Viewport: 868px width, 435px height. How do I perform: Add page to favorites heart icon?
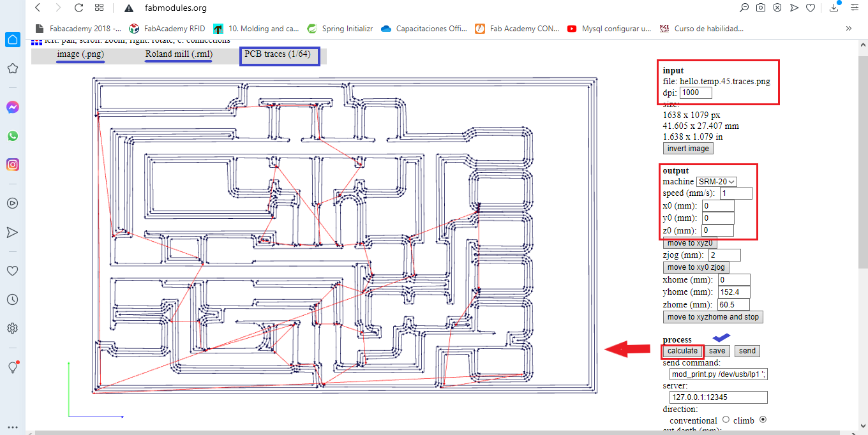tap(811, 8)
